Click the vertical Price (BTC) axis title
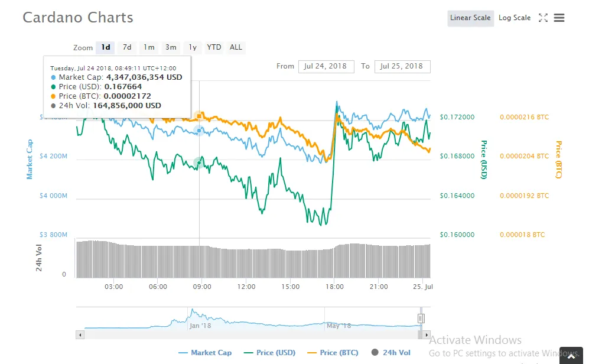 [x=559, y=160]
